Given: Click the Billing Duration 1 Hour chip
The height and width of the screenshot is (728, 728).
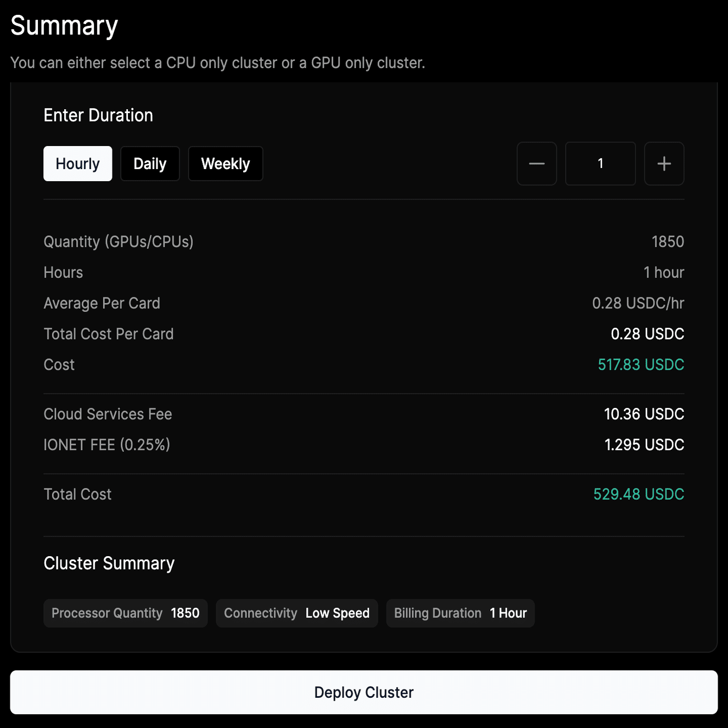Looking at the screenshot, I should pyautogui.click(x=460, y=613).
